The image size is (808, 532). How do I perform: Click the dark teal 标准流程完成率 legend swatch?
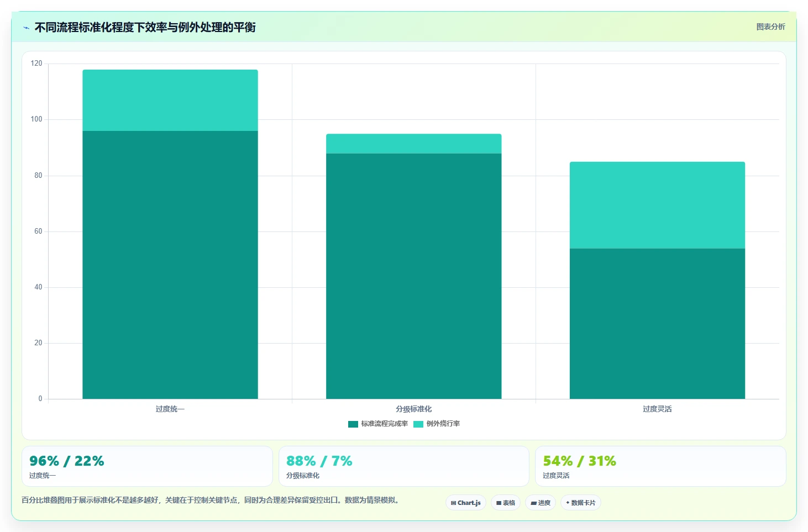click(353, 424)
